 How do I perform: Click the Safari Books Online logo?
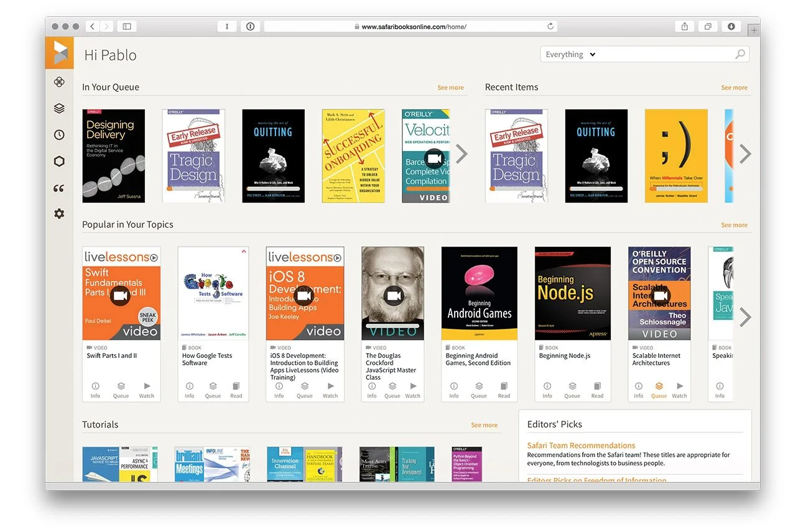point(59,53)
